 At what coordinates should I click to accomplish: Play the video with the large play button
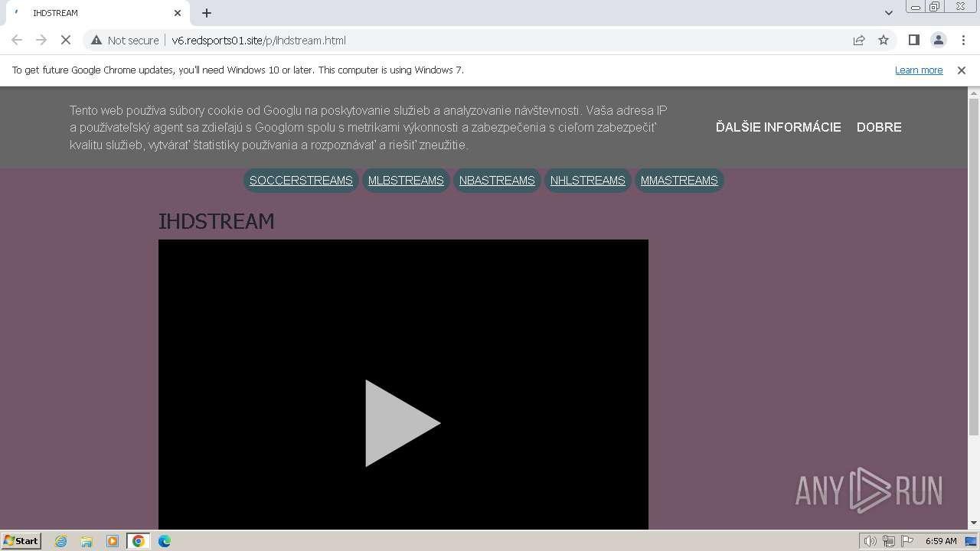click(403, 423)
